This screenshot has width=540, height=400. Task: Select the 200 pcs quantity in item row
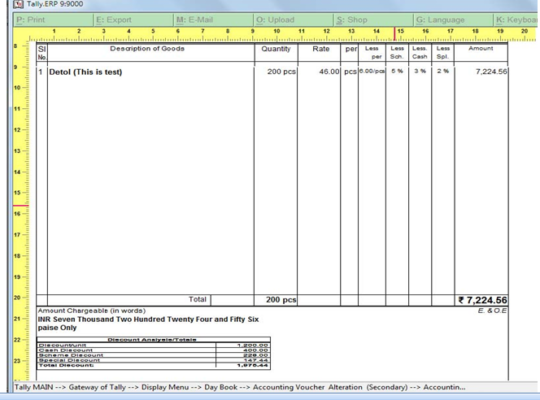click(281, 72)
